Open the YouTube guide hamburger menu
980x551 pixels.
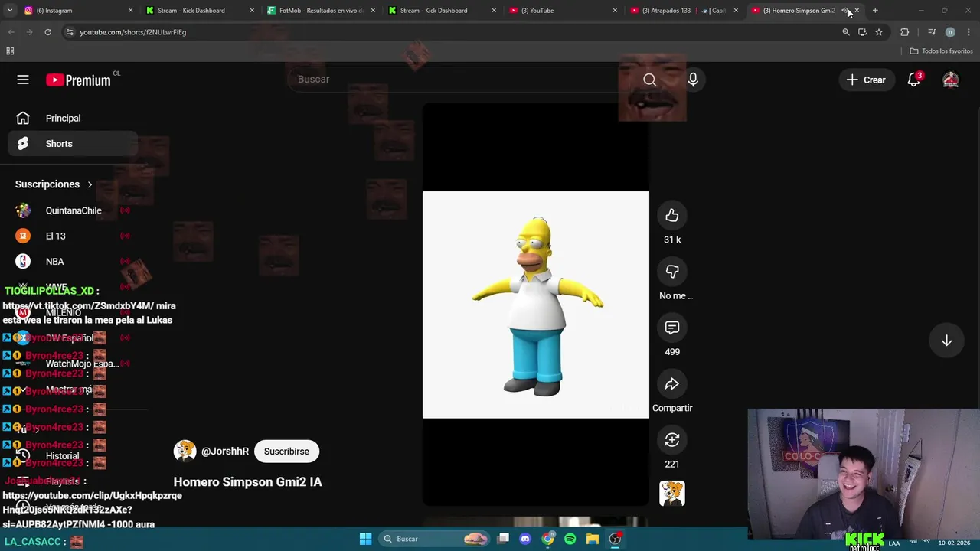click(23, 80)
